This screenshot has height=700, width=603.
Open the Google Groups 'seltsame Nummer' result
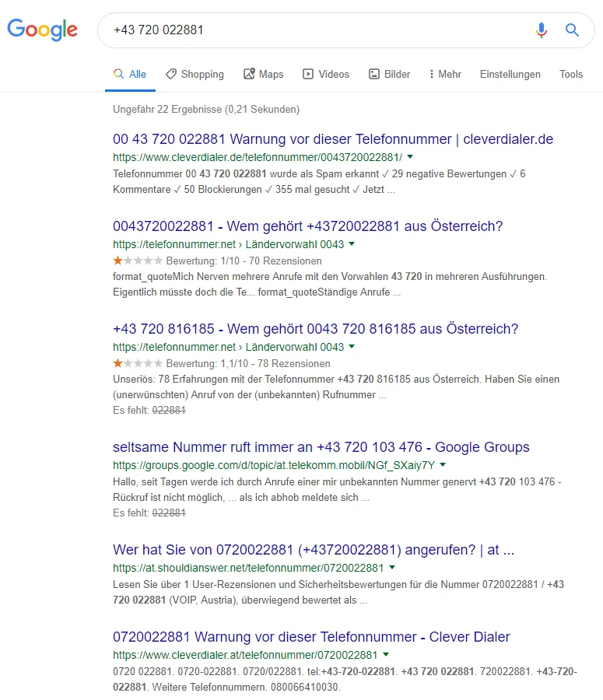(x=321, y=447)
